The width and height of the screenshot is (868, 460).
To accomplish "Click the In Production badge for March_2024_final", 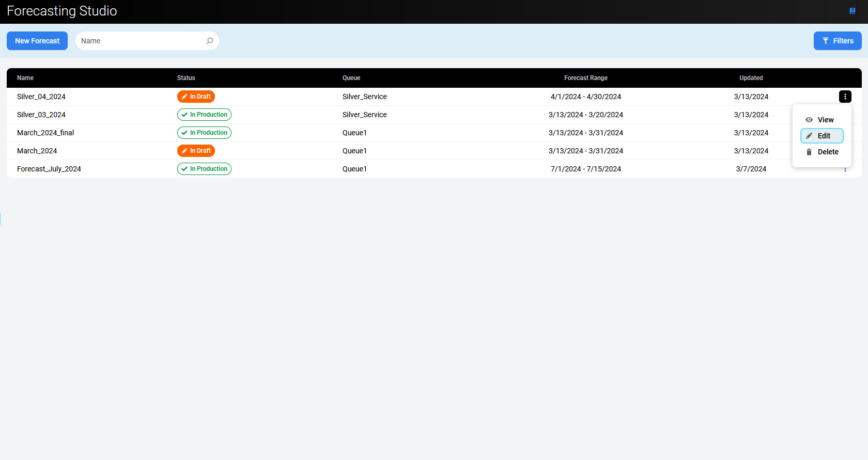I will pyautogui.click(x=204, y=133).
